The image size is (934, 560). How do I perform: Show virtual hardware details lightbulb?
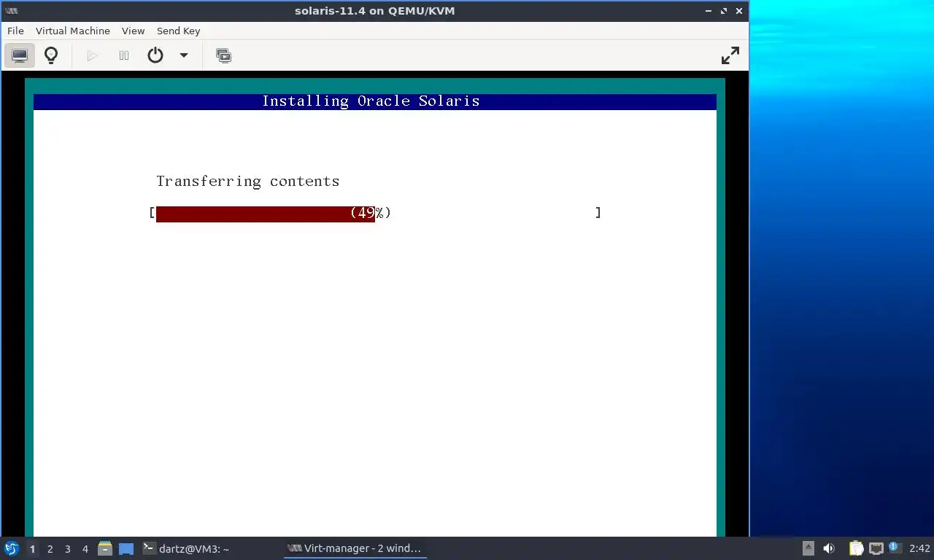[51, 55]
